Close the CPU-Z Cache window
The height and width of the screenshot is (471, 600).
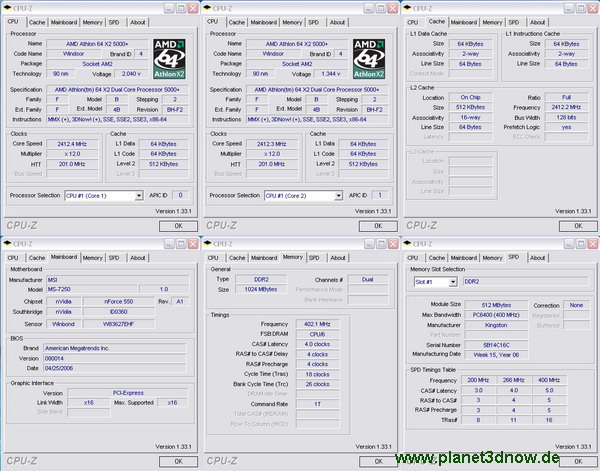pyautogui.click(x=593, y=8)
